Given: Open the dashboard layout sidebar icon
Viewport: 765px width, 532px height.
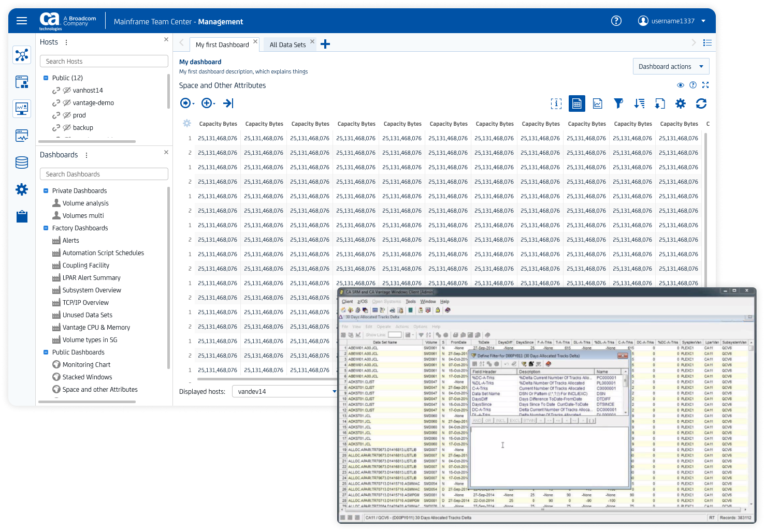Looking at the screenshot, I should (22, 82).
